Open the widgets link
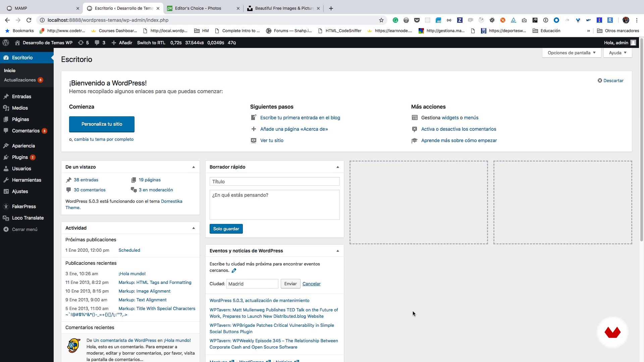This screenshot has height=362, width=644. 450,118
